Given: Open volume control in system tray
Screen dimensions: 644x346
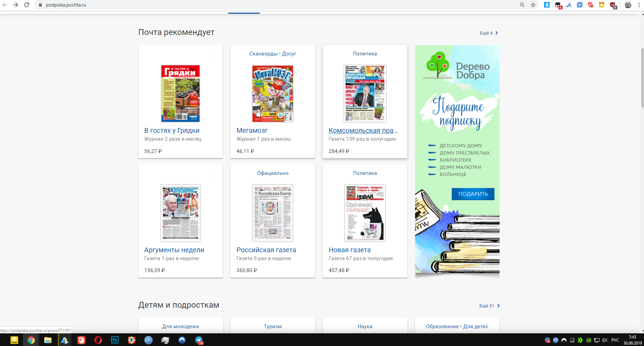Looking at the screenshot, I should [605, 340].
